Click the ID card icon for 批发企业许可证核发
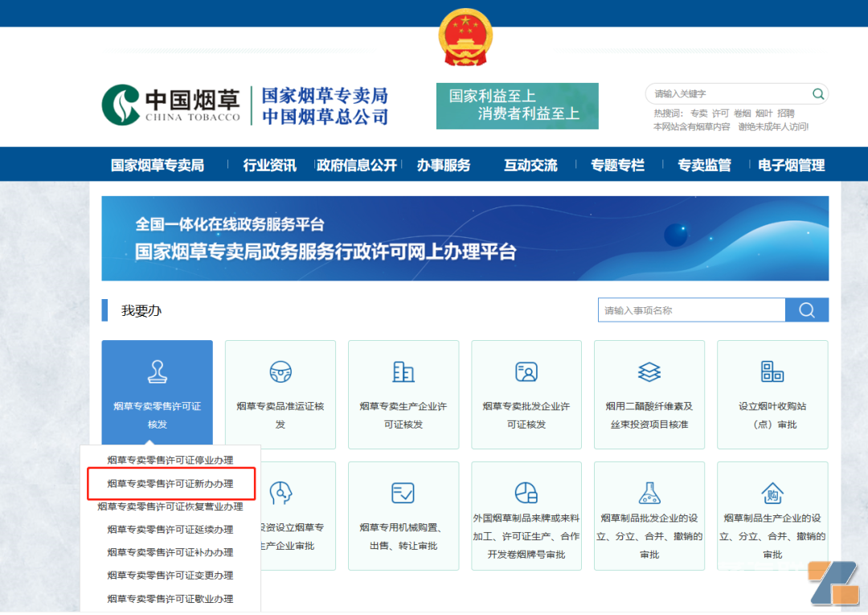Screen dimensions: 868x615 [x=526, y=371]
